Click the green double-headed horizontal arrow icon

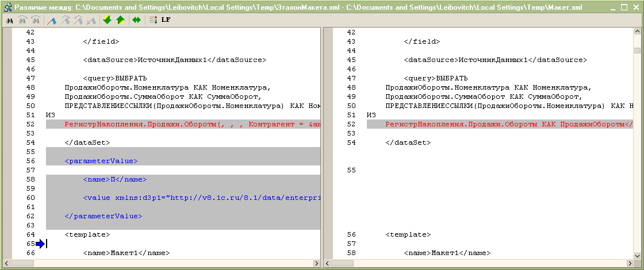click(136, 20)
